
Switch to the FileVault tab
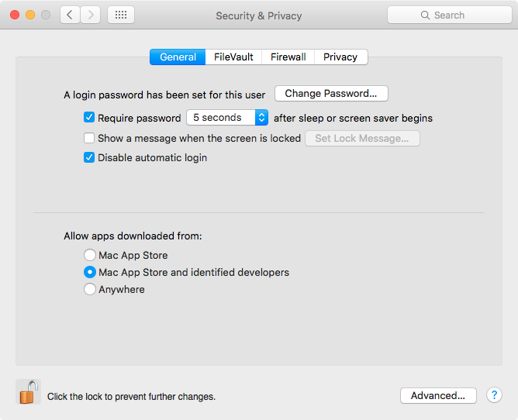(x=233, y=57)
